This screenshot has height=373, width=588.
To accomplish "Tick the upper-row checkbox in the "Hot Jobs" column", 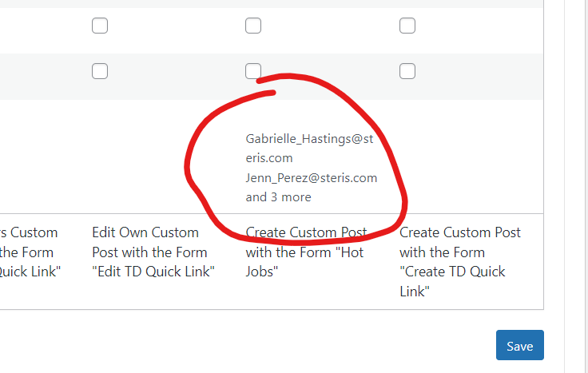I will [x=253, y=26].
